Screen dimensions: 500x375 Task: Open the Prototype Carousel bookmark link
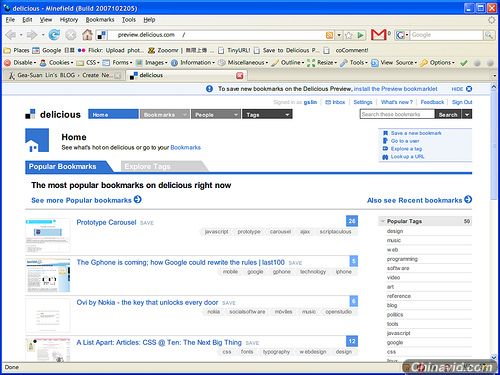(106, 222)
